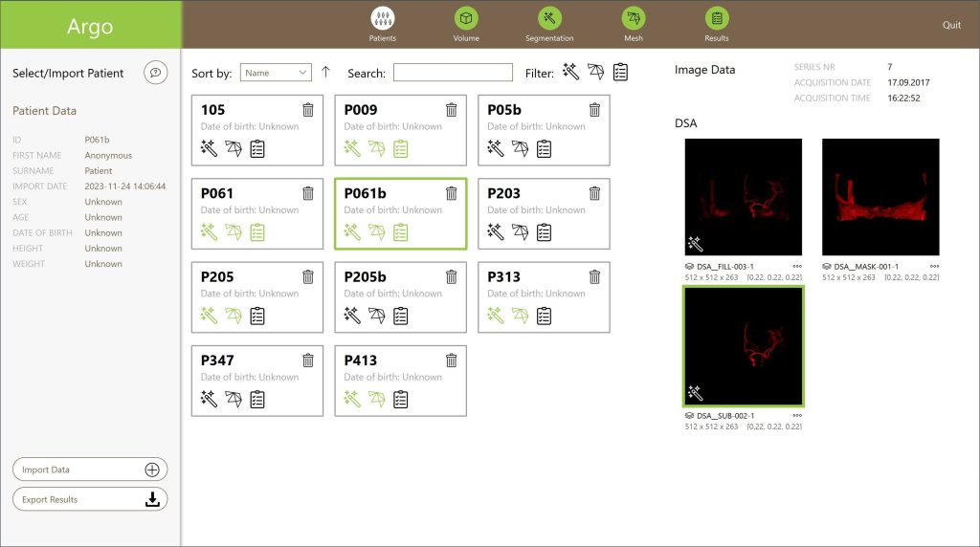
Task: Click the Argo logo header
Action: pos(91,24)
